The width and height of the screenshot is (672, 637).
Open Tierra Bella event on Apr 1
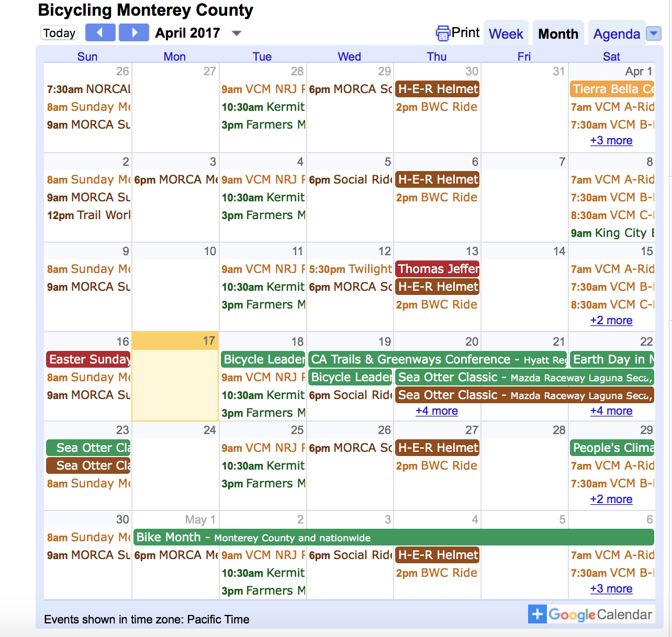click(612, 89)
